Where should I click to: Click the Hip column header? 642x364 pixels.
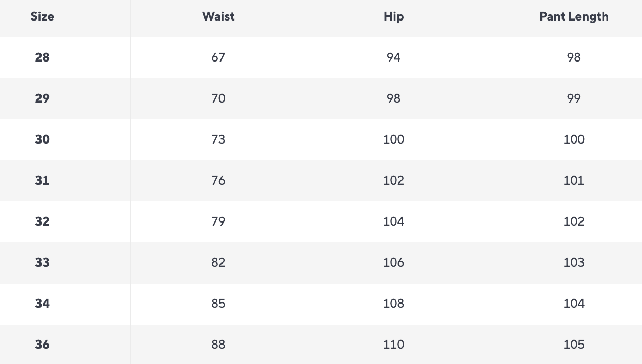click(x=393, y=16)
